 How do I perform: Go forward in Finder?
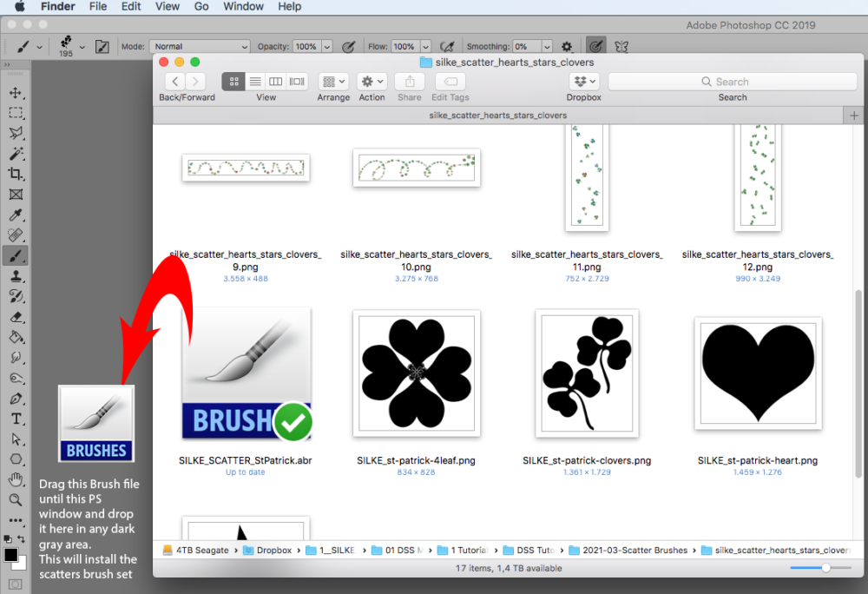pyautogui.click(x=195, y=82)
